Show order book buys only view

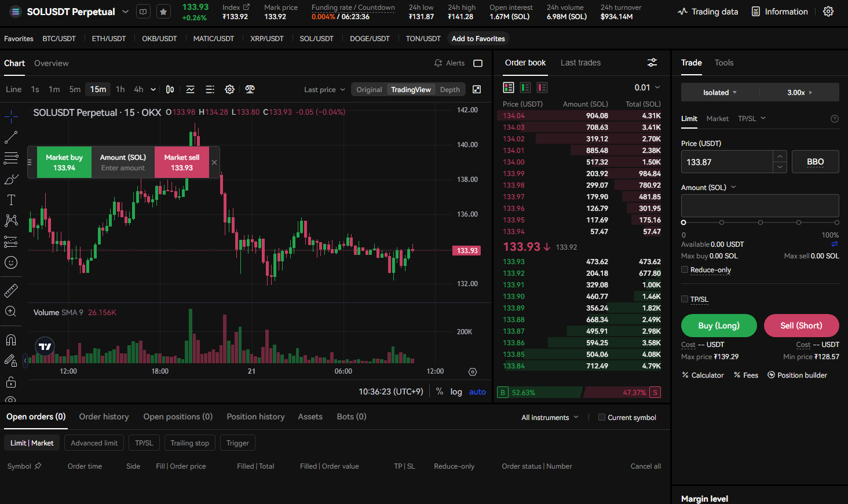pyautogui.click(x=525, y=87)
